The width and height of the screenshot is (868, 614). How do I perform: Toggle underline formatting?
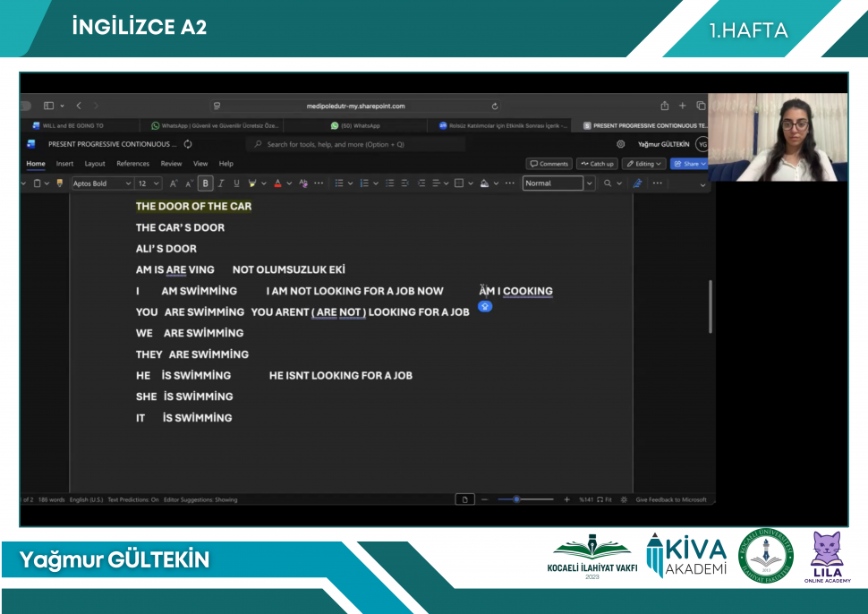click(236, 183)
